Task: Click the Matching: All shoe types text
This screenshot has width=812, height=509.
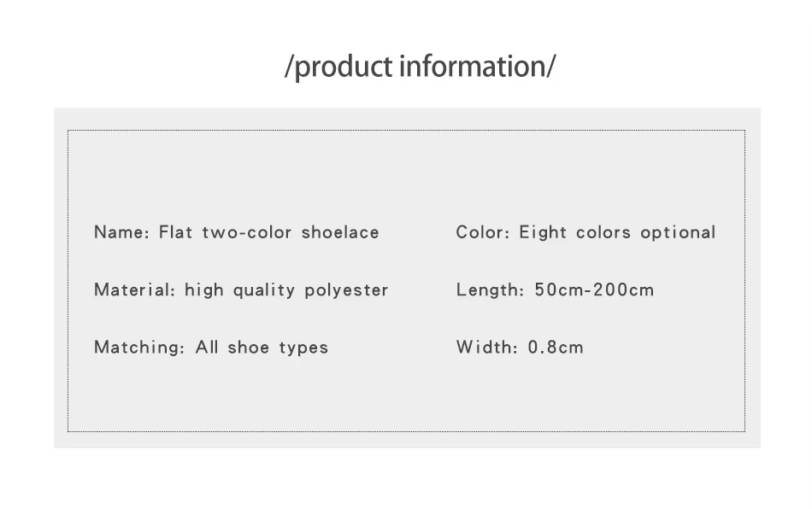Action: click(211, 347)
